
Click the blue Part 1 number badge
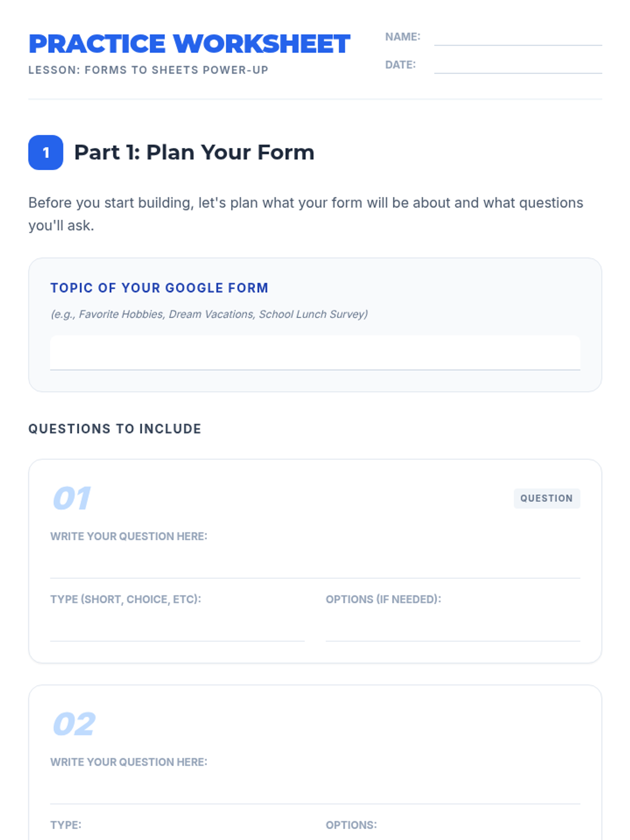click(x=46, y=153)
